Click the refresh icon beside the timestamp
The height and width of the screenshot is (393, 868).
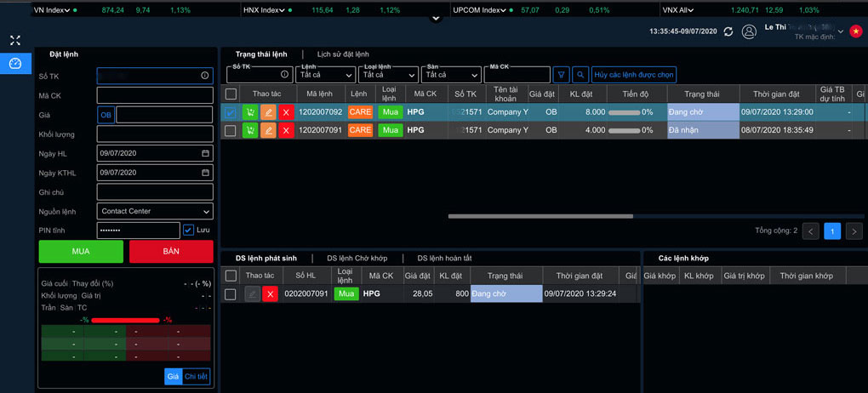click(x=728, y=31)
